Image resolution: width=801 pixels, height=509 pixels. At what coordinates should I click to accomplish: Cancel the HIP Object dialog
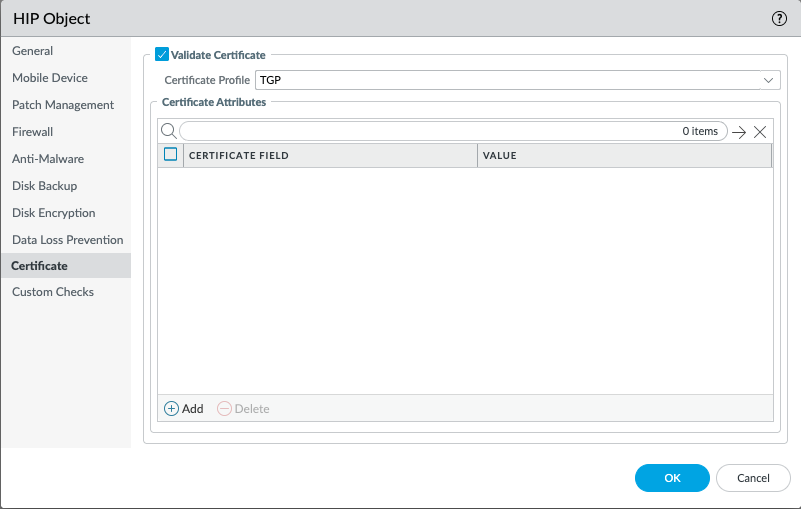(x=753, y=478)
